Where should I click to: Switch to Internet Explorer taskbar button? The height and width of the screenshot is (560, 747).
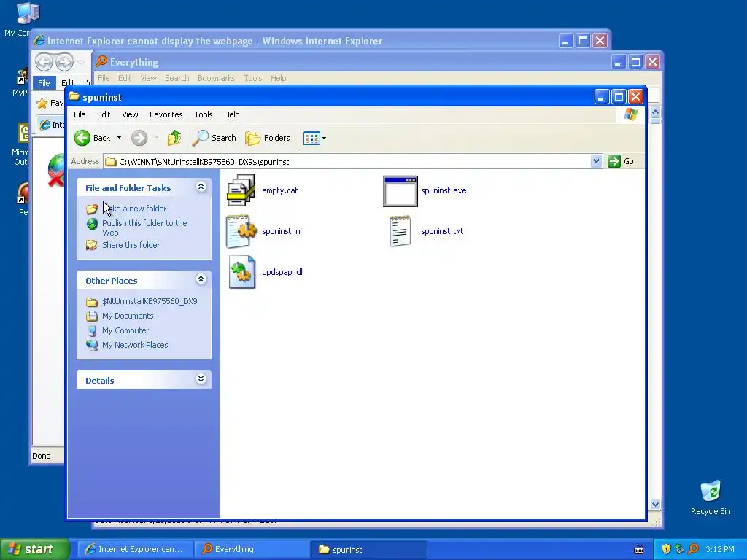tap(135, 550)
